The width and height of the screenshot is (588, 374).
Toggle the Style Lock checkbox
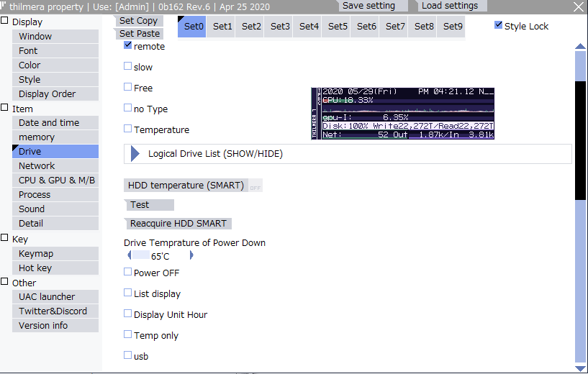(498, 24)
